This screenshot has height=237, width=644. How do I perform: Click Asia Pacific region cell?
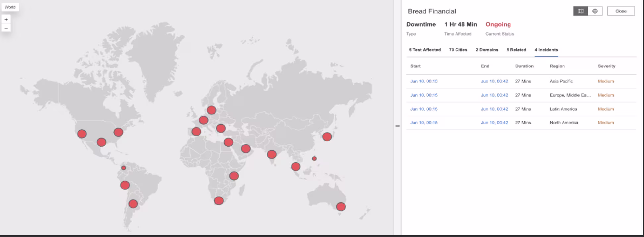[561, 81]
